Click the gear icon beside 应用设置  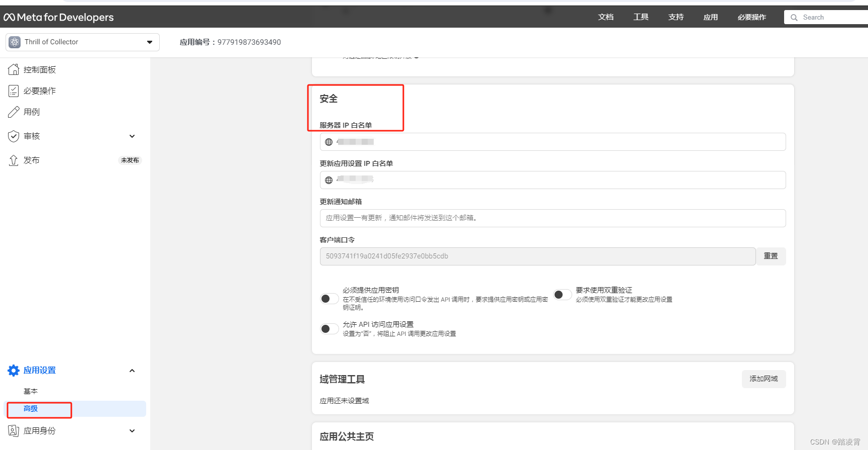point(14,371)
